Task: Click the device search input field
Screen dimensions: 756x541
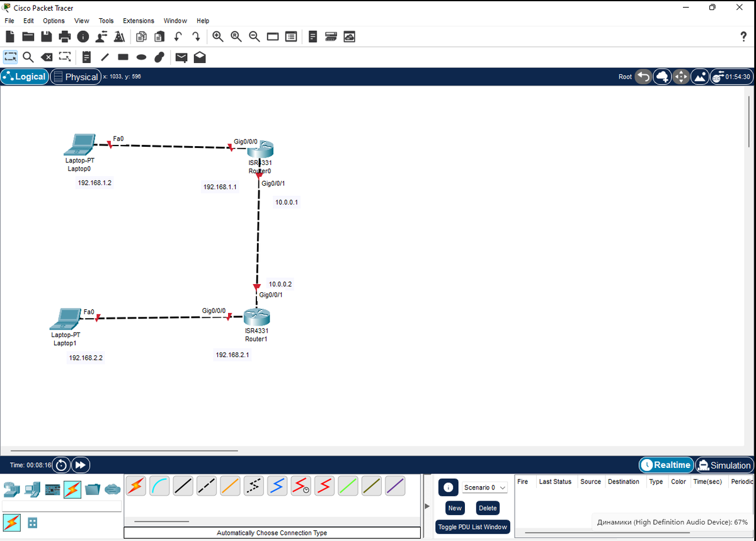Action: [x=62, y=506]
